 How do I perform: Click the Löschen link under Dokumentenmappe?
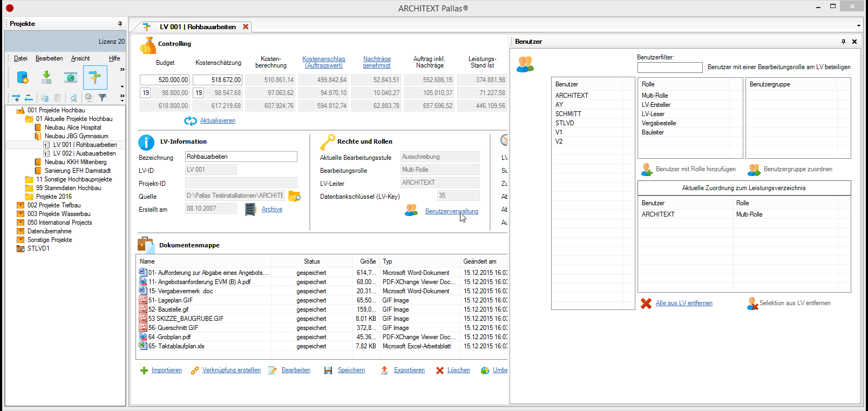click(x=459, y=370)
